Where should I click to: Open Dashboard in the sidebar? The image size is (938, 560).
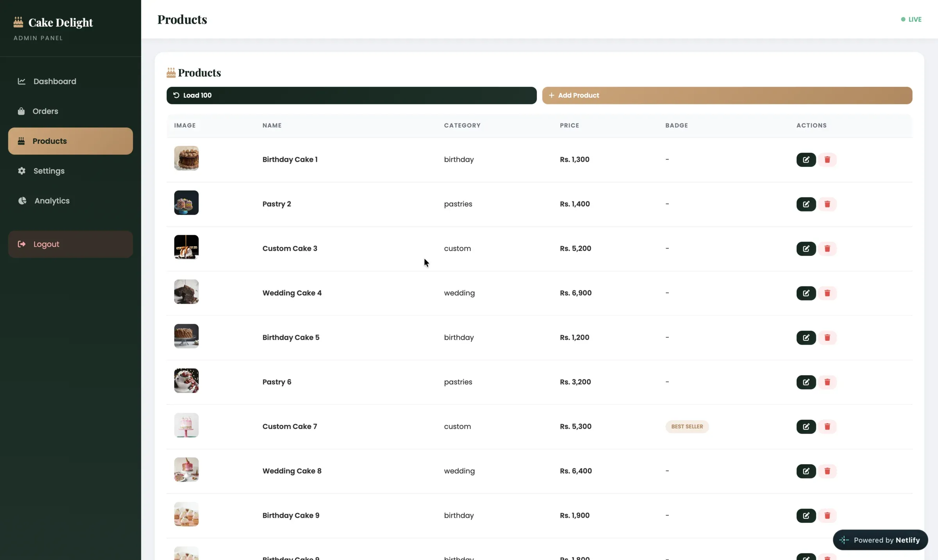click(70, 81)
